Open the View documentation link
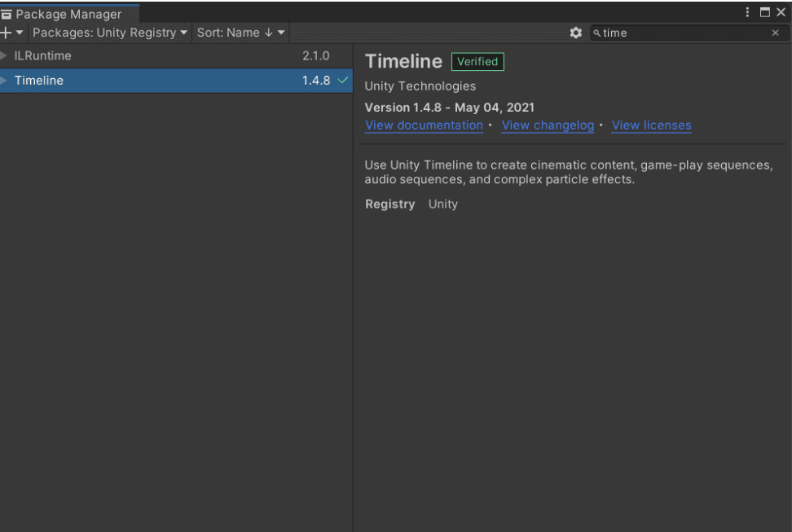 424,125
